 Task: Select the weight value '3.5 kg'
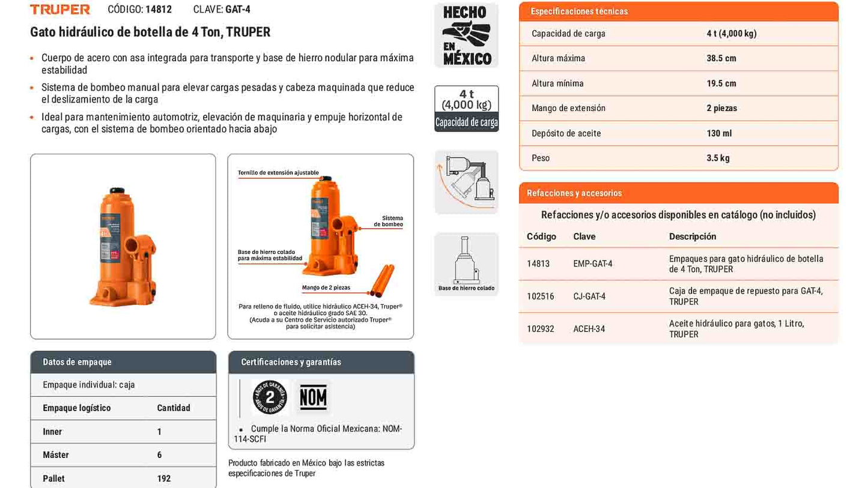pyautogui.click(x=718, y=158)
